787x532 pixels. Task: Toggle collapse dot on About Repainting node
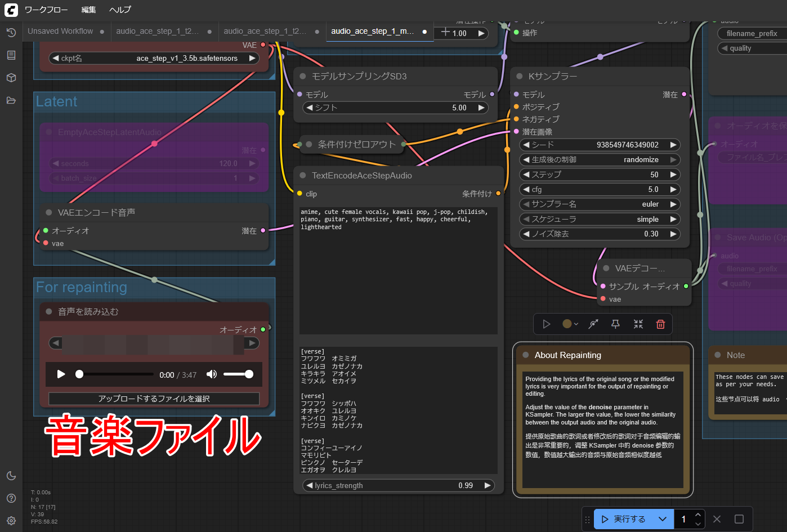[x=526, y=355]
